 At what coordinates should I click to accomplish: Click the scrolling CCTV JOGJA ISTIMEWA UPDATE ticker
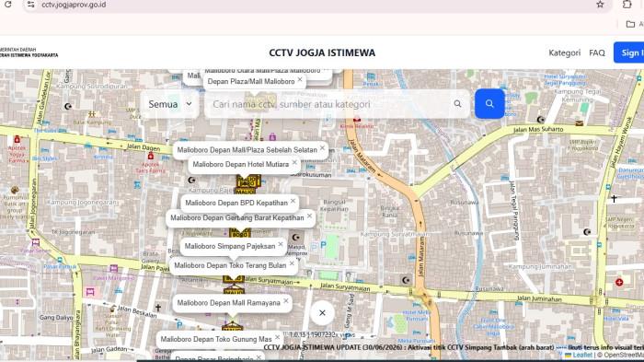tap(454, 347)
